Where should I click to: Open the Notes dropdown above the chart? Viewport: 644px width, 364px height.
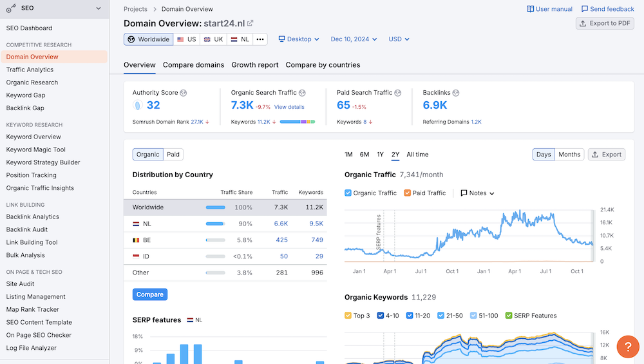click(x=477, y=193)
